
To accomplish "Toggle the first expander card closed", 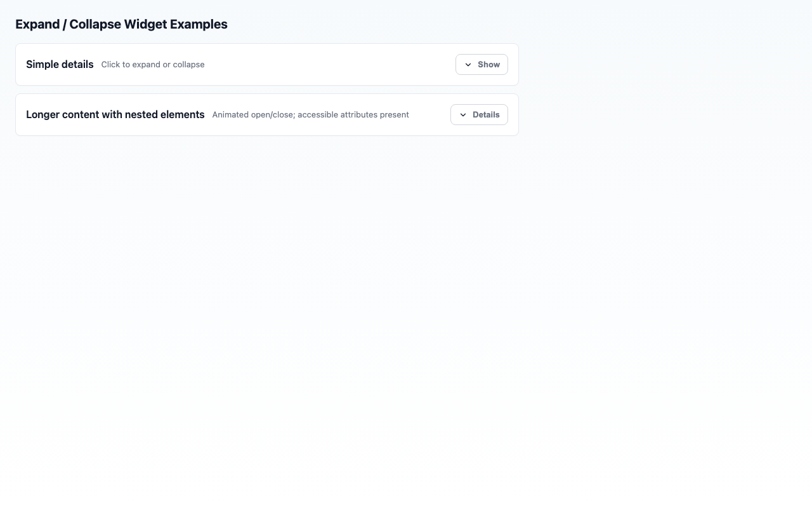I will tap(481, 64).
